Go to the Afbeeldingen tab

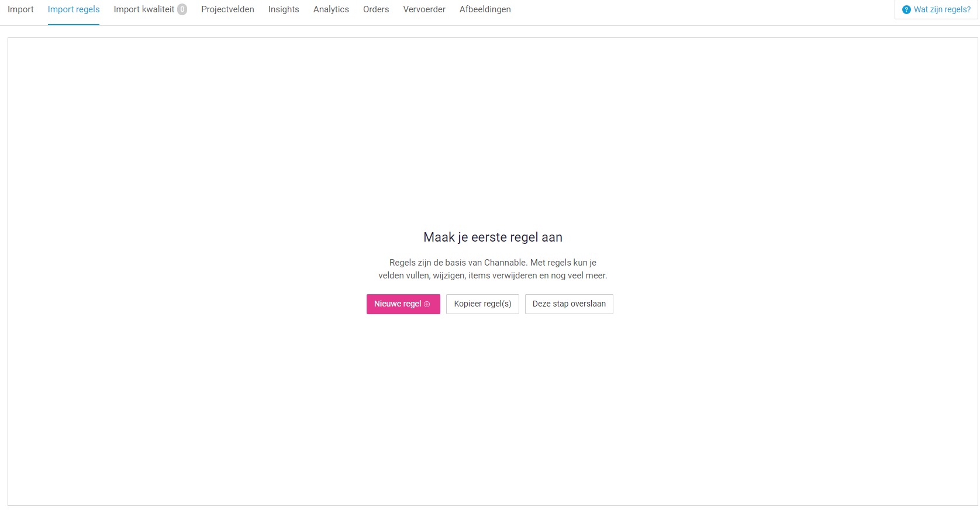coord(485,9)
